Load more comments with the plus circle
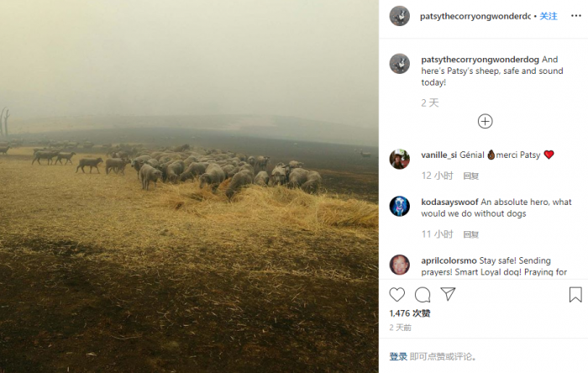This screenshot has height=373, width=588. pyautogui.click(x=485, y=122)
